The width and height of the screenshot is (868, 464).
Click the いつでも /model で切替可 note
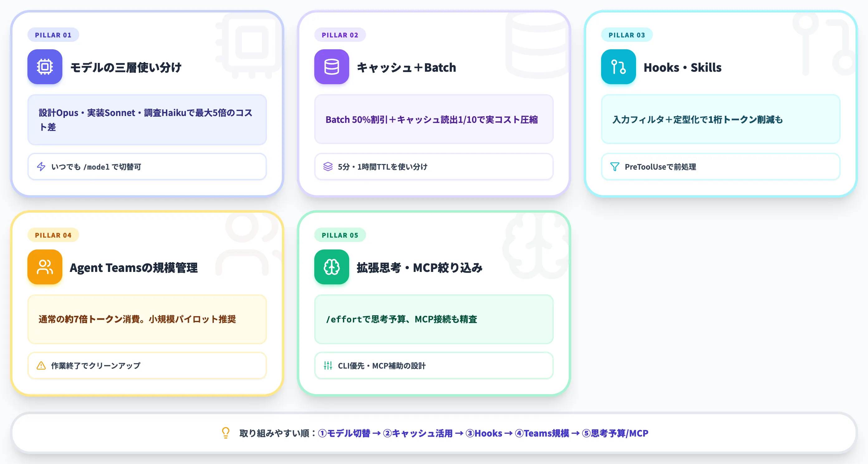click(x=147, y=167)
